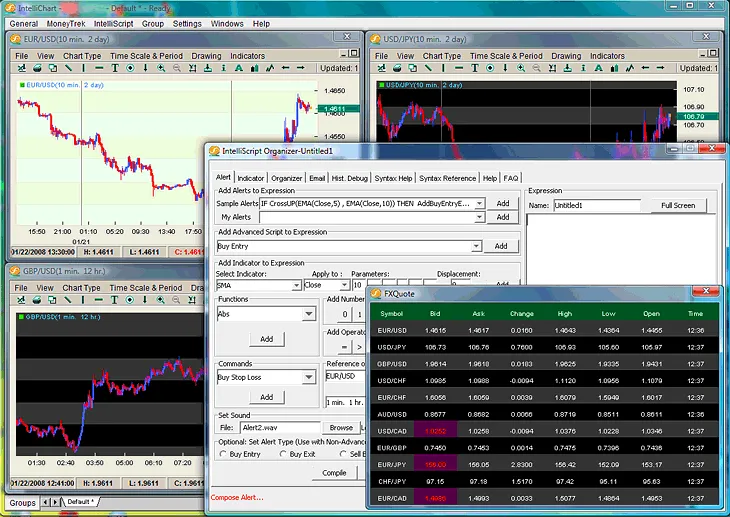This screenshot has width=730, height=517.
Task: Click zoom in icon on USD/JPY chart toolbar
Action: pos(521,69)
